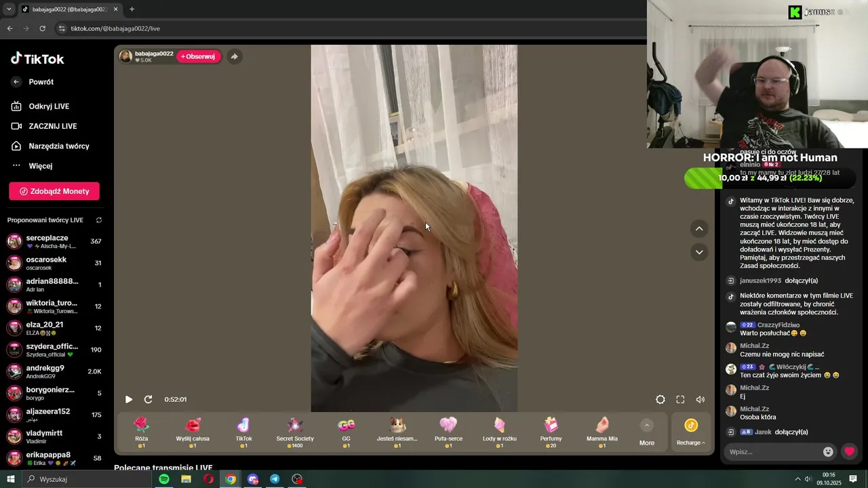868x488 pixels.
Task: Click the TikTok logo
Action: click(x=37, y=59)
